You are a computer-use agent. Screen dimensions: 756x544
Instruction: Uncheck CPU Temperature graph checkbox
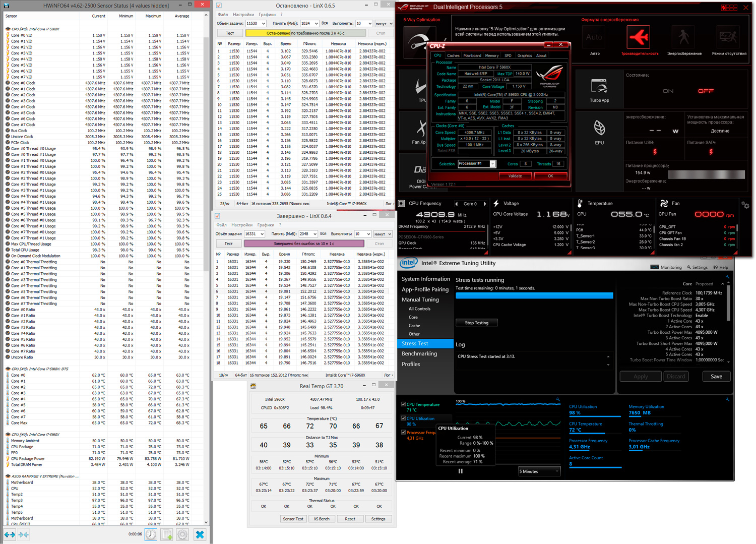coord(403,404)
